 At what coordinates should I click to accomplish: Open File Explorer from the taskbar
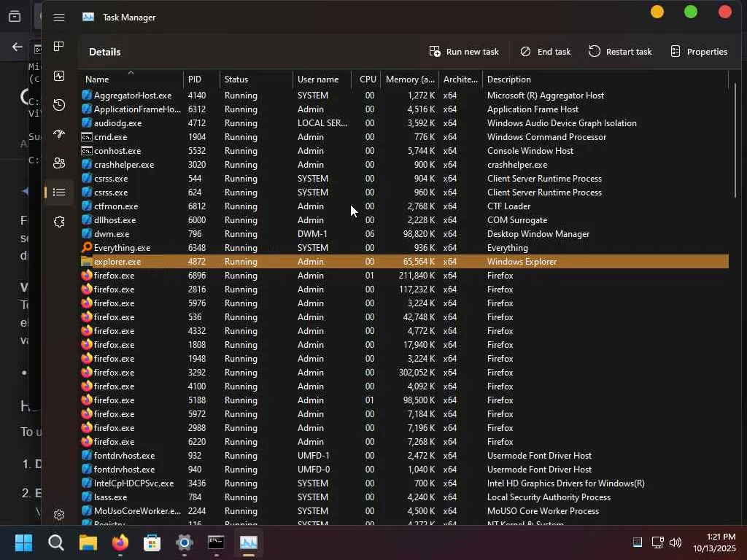[88, 542]
